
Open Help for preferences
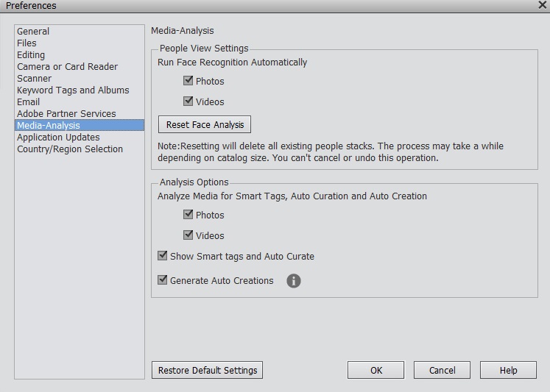508,370
